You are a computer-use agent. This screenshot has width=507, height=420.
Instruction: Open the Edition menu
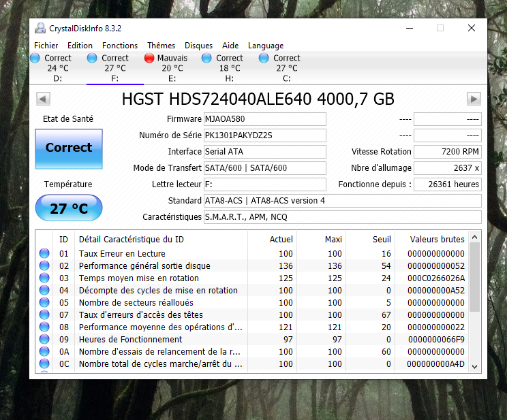[80, 46]
